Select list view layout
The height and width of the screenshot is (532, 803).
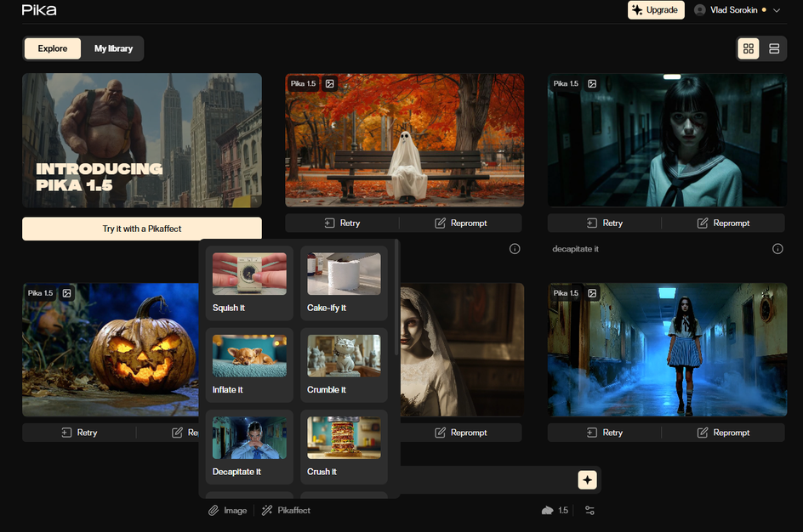(x=774, y=48)
